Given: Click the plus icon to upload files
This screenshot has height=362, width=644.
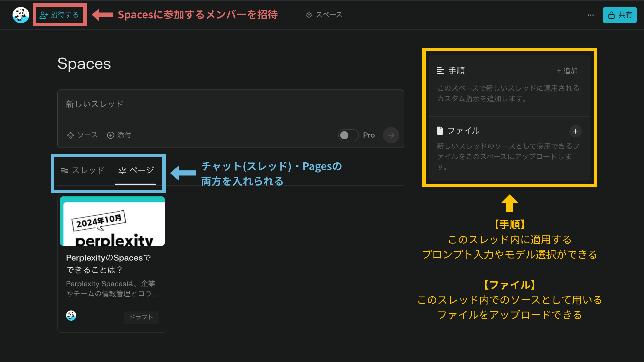Looking at the screenshot, I should (576, 131).
